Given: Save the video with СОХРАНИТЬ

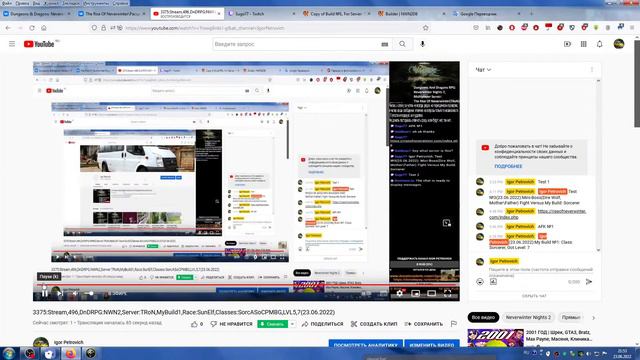Looking at the screenshot, I should tap(424, 324).
